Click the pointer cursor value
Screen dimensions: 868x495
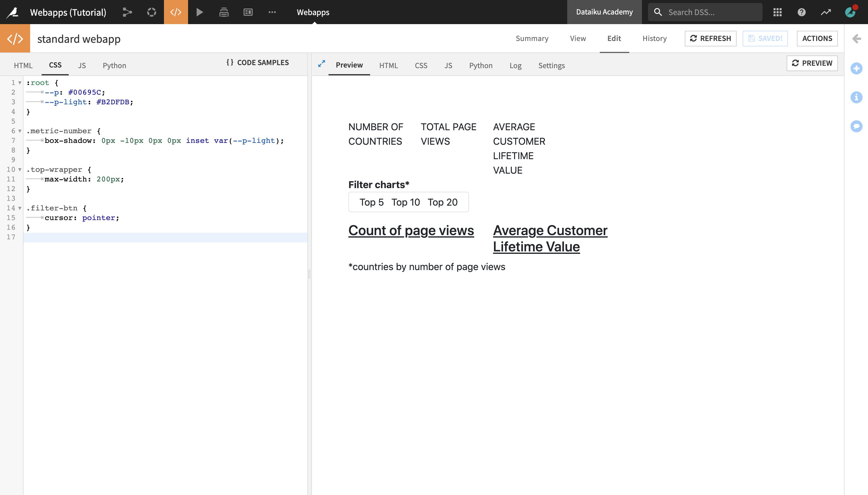point(99,218)
